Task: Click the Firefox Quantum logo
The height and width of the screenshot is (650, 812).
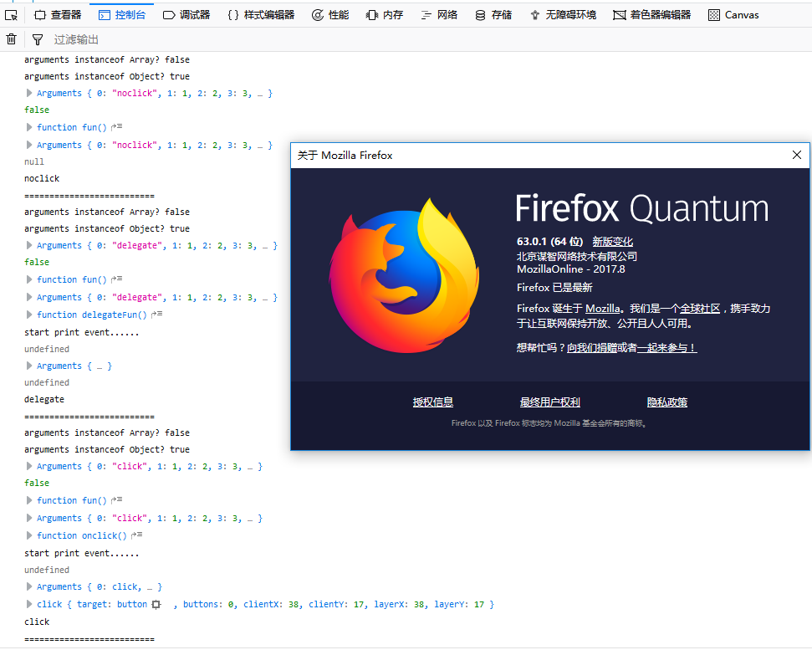Action: click(x=404, y=275)
